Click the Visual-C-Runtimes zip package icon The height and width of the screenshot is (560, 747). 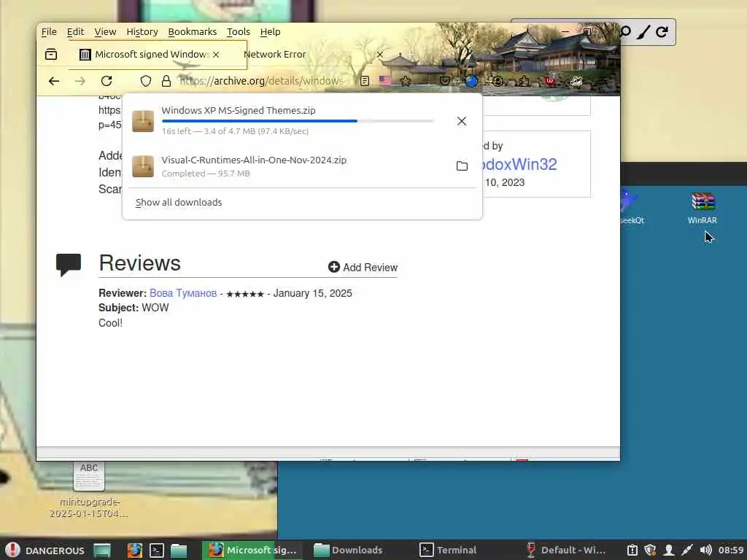tap(143, 166)
